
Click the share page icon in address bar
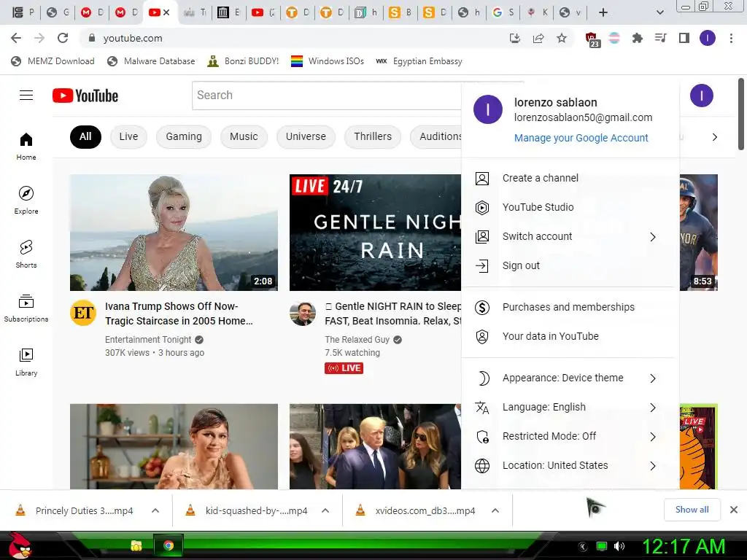tap(538, 38)
